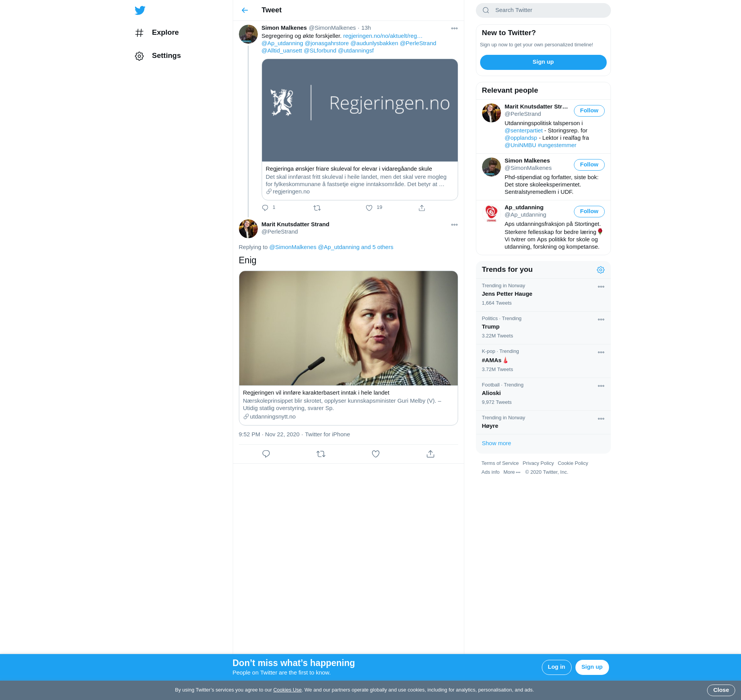Click Sign up on the bottom banner
741x700 pixels.
click(592, 667)
